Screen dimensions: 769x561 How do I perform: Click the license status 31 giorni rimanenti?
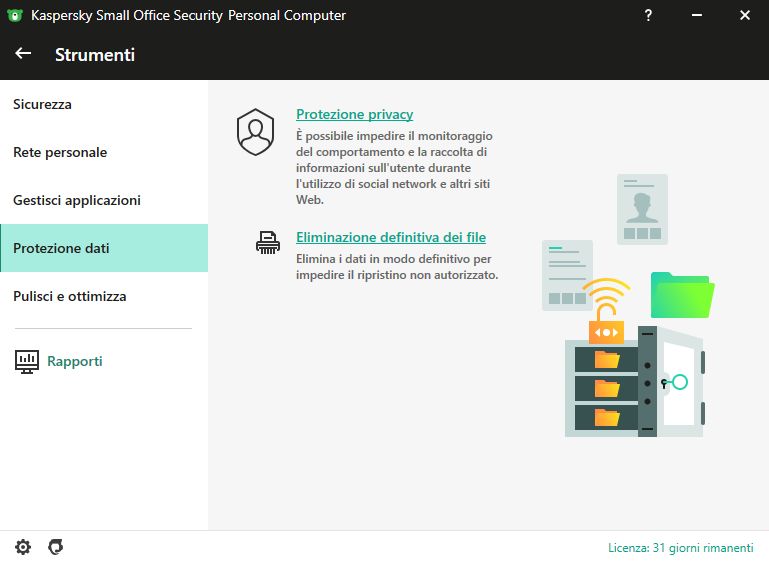(681, 547)
